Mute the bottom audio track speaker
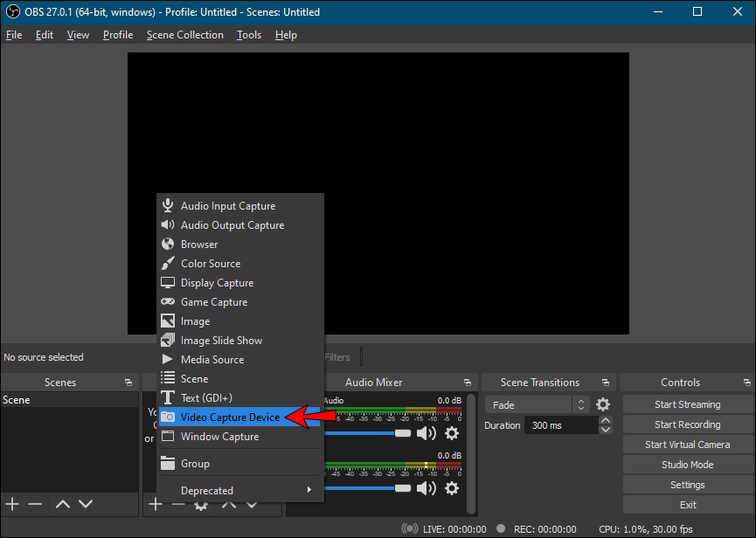This screenshot has width=756, height=538. [426, 487]
